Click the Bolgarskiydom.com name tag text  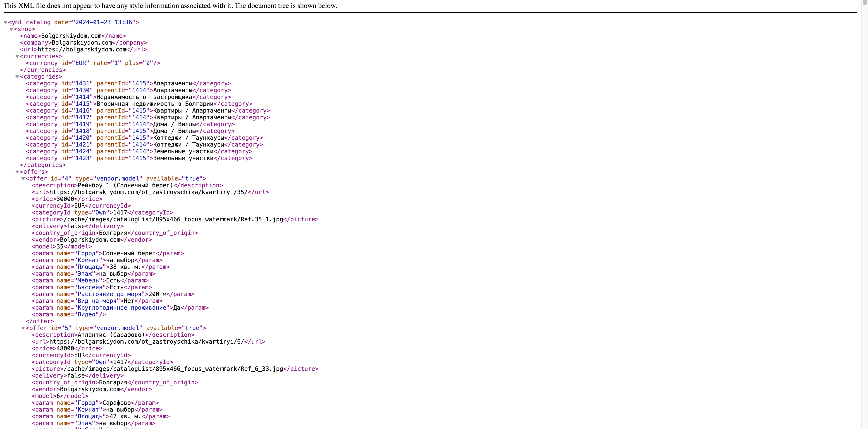71,36
